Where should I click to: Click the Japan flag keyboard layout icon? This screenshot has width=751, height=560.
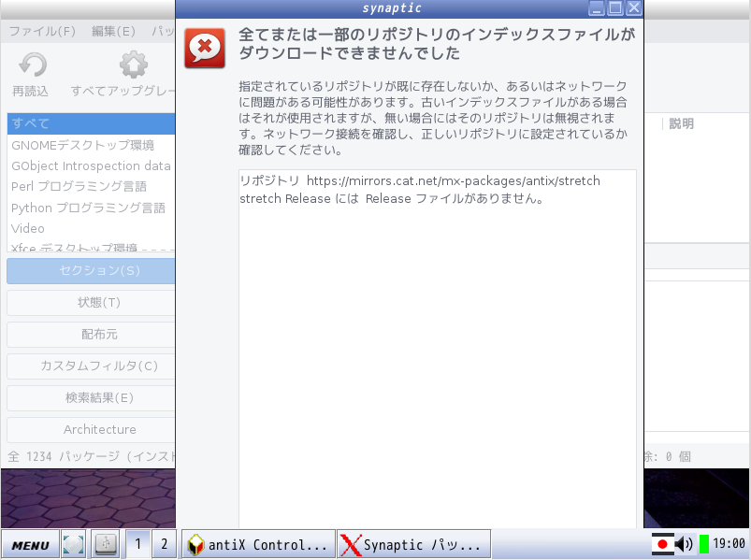point(663,544)
